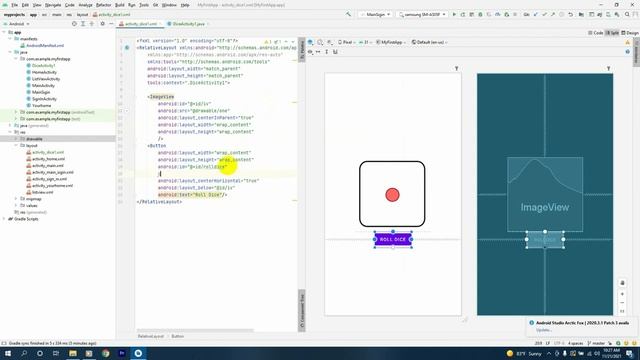The image size is (640, 360).
Task: Click the view options eye icon in design toolbar
Action: click(x=310, y=52)
